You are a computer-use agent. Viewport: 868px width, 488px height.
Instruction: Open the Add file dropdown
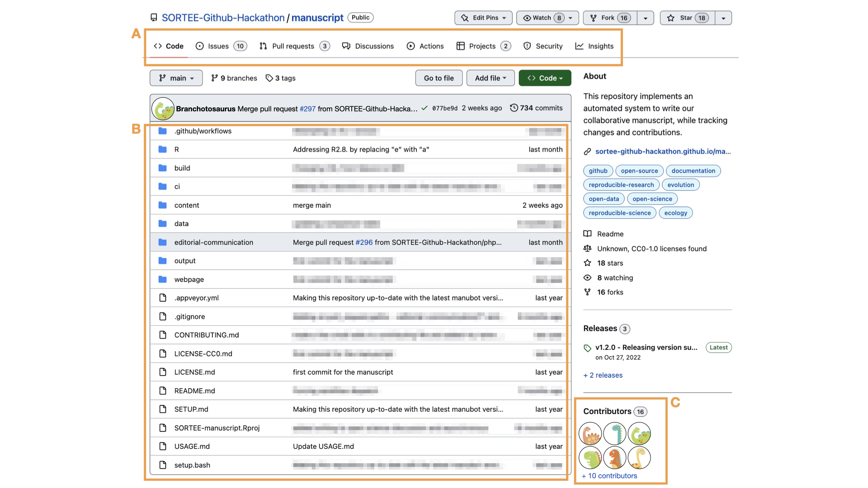[491, 78]
